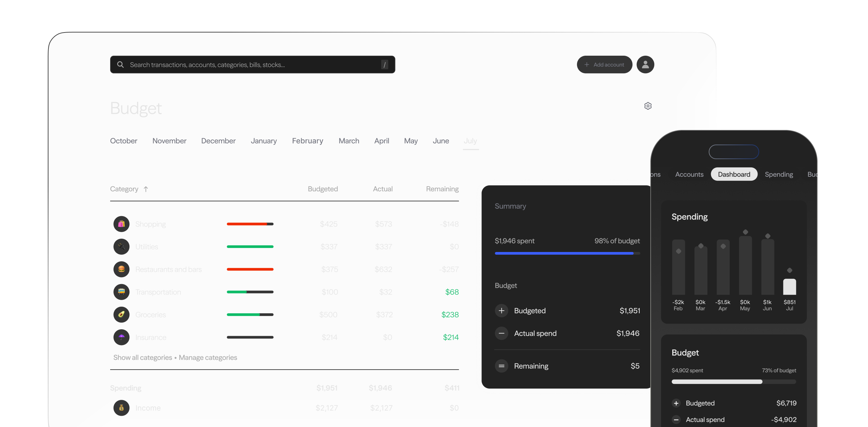Open the budget settings gear icon
The height and width of the screenshot is (427, 868).
(648, 106)
